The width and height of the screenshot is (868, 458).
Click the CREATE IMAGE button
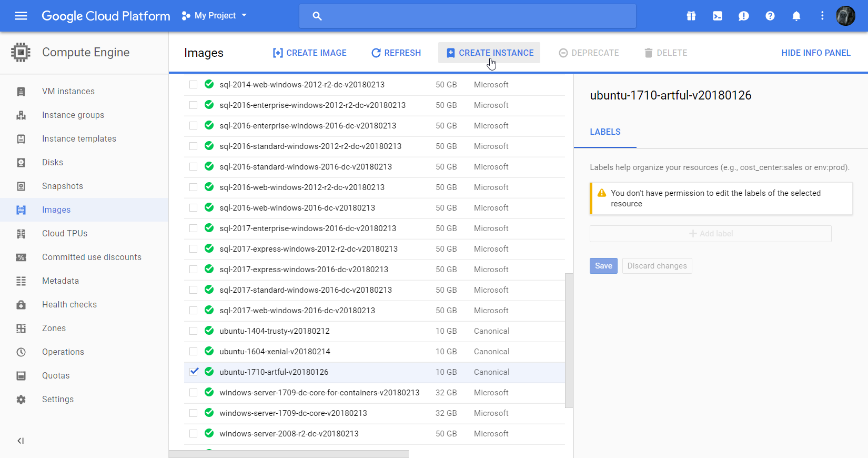pyautogui.click(x=309, y=53)
